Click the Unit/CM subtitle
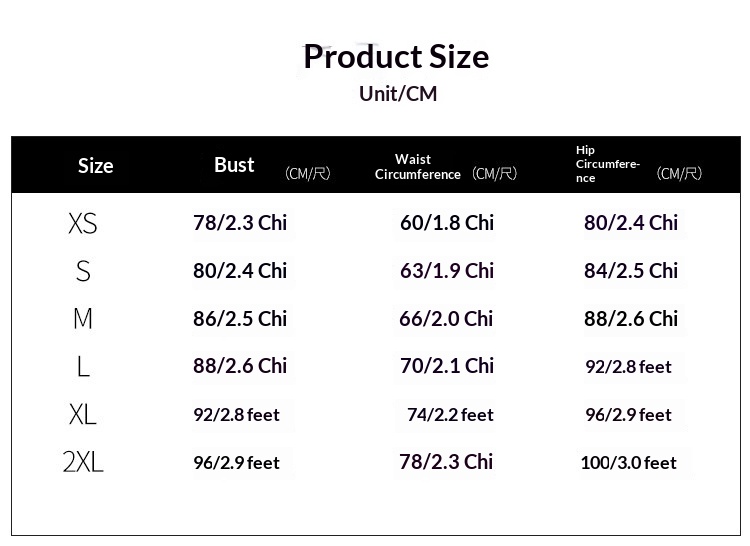 [x=398, y=94]
